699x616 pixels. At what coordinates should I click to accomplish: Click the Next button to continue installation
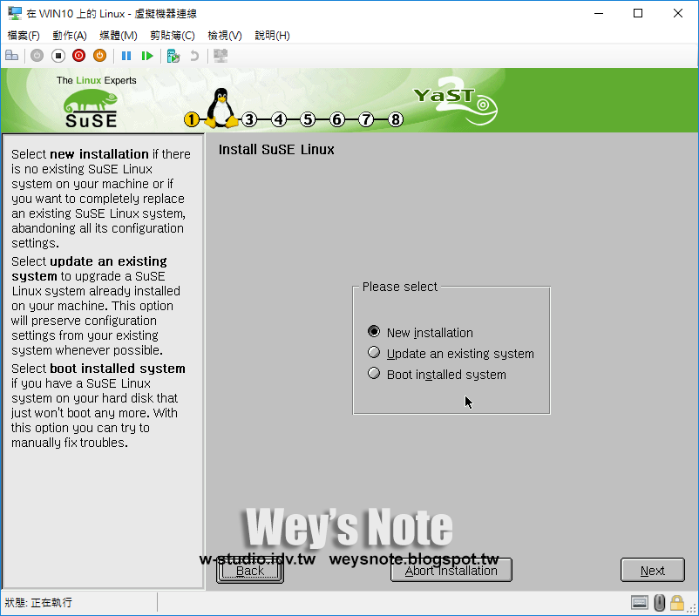click(x=652, y=570)
